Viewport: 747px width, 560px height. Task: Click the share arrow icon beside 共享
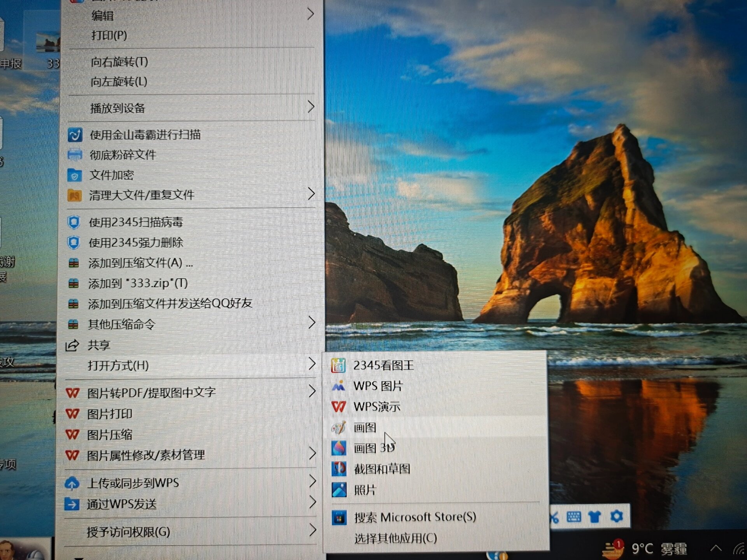click(72, 345)
